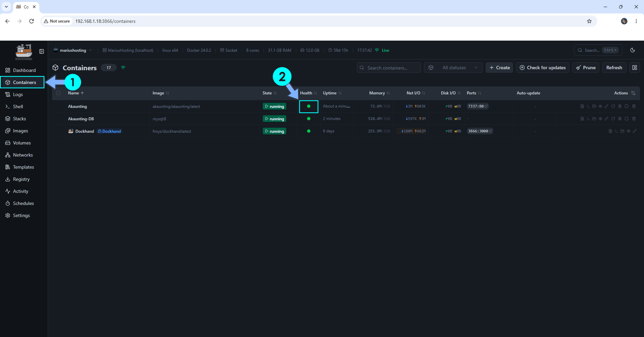Screen dimensions: 644x337
Task: Stop the Akaunting-DB container
Action: [627, 119]
